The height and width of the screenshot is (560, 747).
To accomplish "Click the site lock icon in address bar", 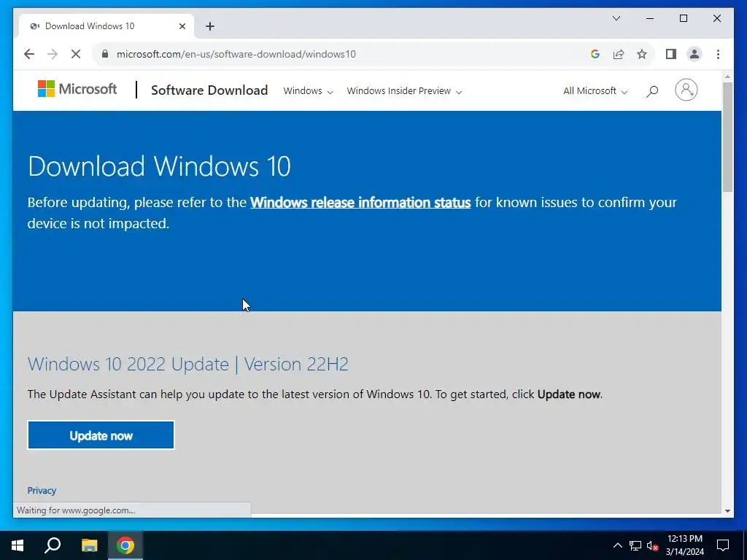I will (105, 54).
